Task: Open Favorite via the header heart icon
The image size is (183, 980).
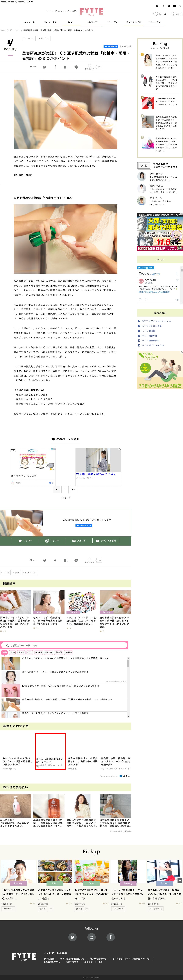Action: point(155,14)
